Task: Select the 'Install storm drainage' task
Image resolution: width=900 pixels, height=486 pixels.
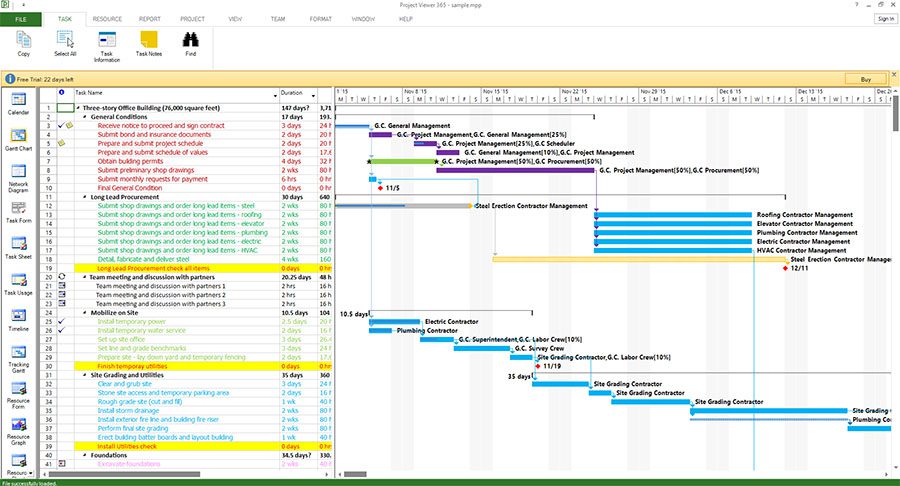Action: 128,411
